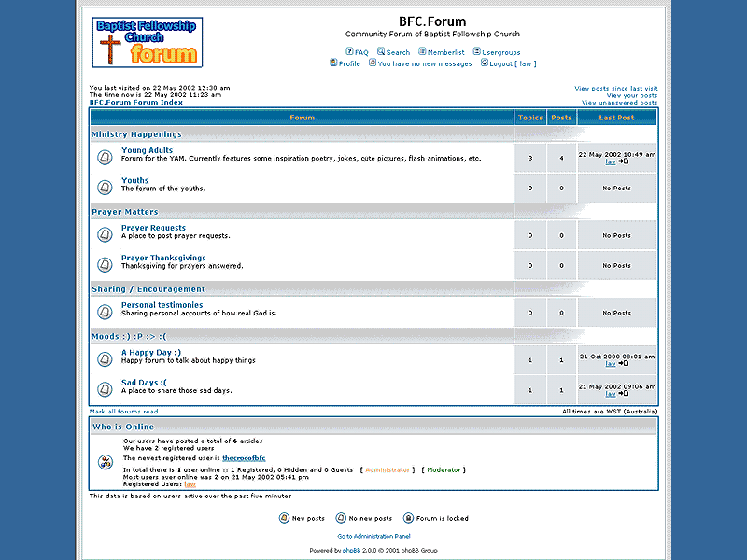Click the Search magnifier icon
The image size is (747, 560).
click(x=381, y=52)
